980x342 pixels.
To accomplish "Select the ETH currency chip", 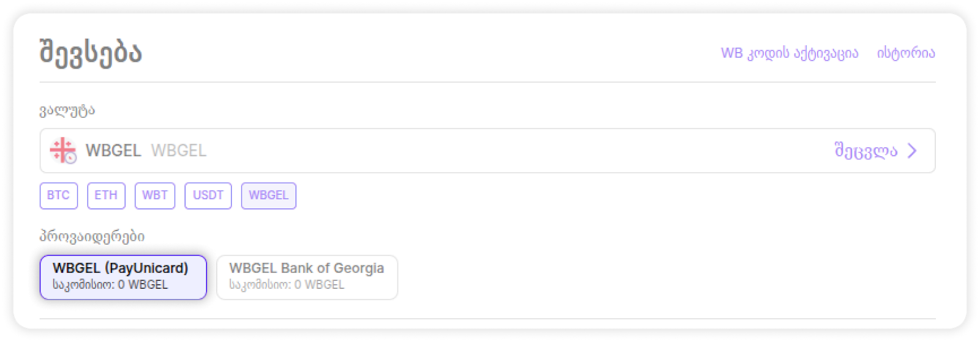I will click(x=106, y=196).
